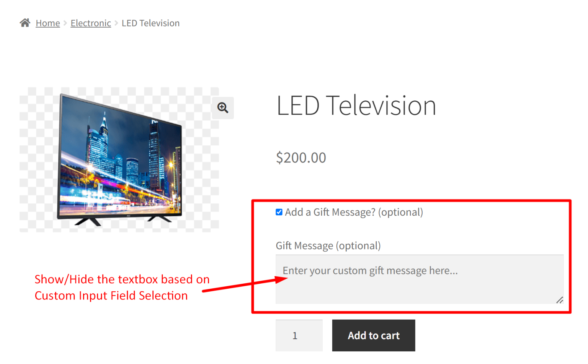Click the Gift Message (optional) label

(328, 246)
